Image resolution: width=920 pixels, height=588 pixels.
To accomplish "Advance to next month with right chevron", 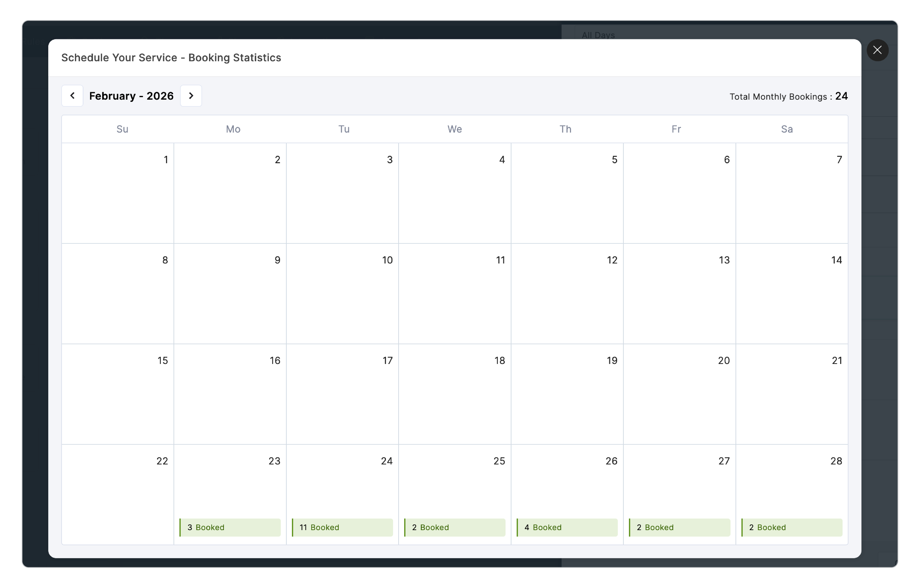I will [191, 95].
